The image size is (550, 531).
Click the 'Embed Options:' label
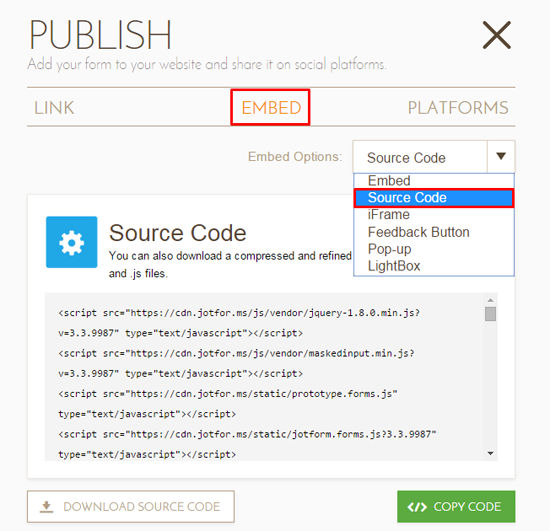295,157
